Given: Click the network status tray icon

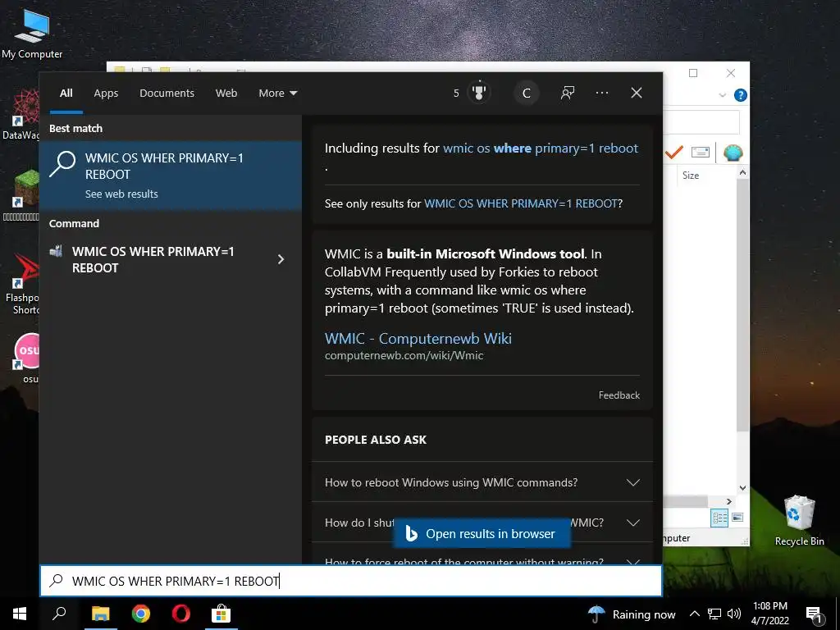Looking at the screenshot, I should [x=714, y=614].
